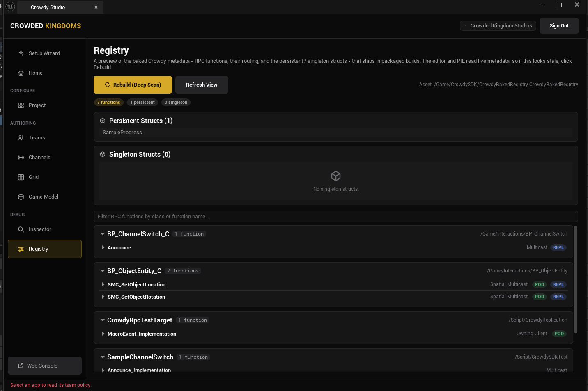Viewport: 588px width, 391px height.
Task: Open Setup Wizard page
Action: pyautogui.click(x=45, y=53)
